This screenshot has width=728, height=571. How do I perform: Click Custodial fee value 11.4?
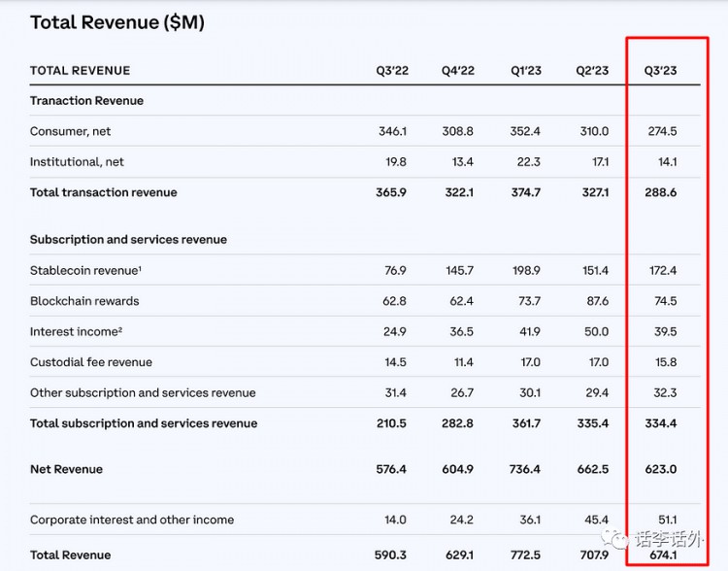pyautogui.click(x=464, y=362)
